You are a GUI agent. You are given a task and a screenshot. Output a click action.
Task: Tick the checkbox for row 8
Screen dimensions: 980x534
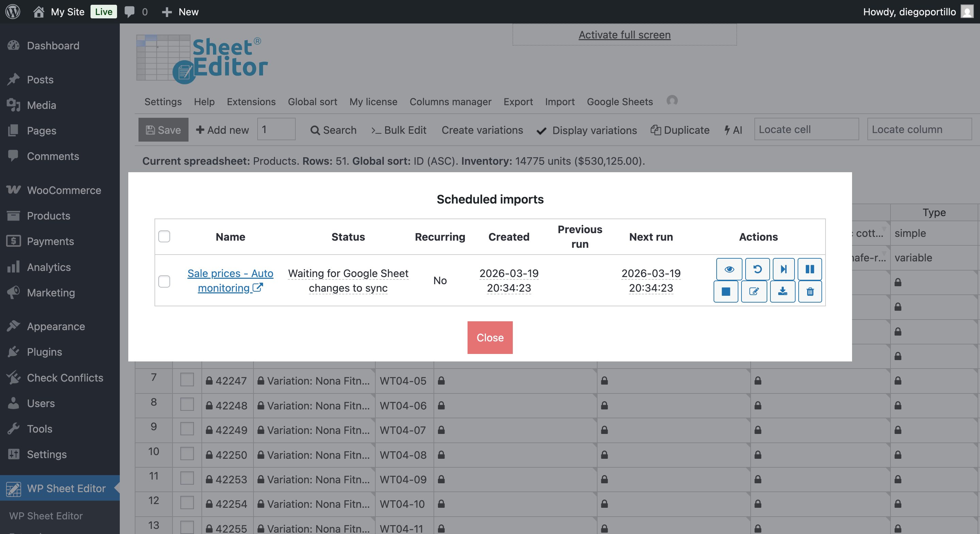point(187,405)
